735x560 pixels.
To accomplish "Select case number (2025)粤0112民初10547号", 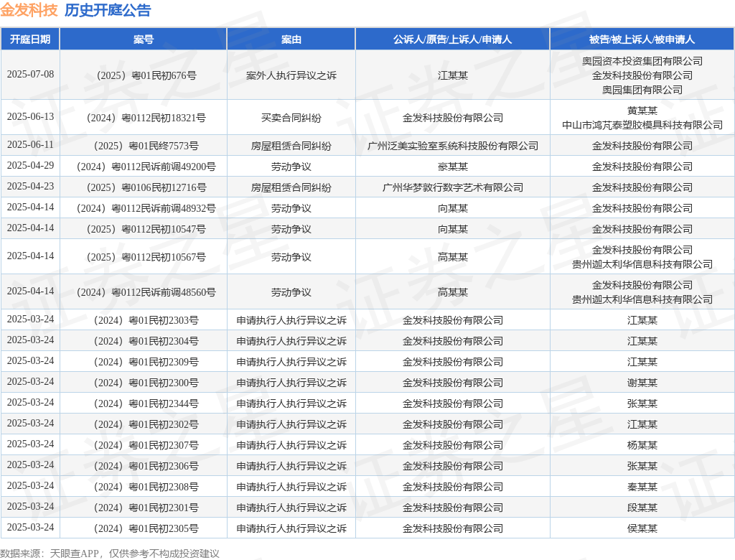I will coord(146,229).
